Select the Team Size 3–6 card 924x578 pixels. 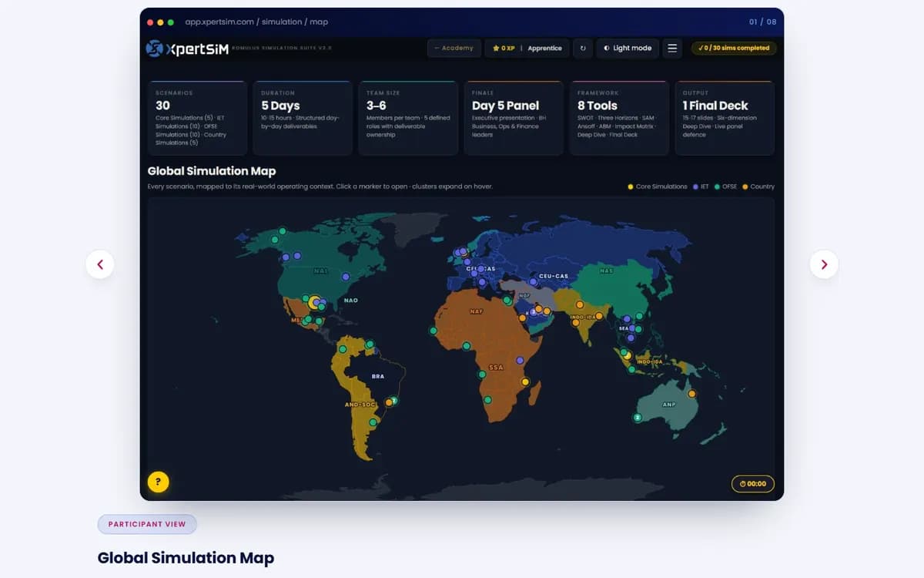tap(408, 118)
